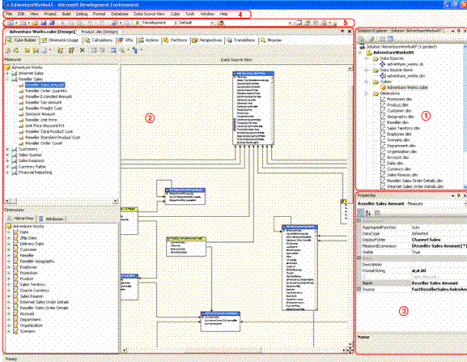The image size is (467, 362).
Task: Open the File menu
Action: pyautogui.click(x=9, y=14)
